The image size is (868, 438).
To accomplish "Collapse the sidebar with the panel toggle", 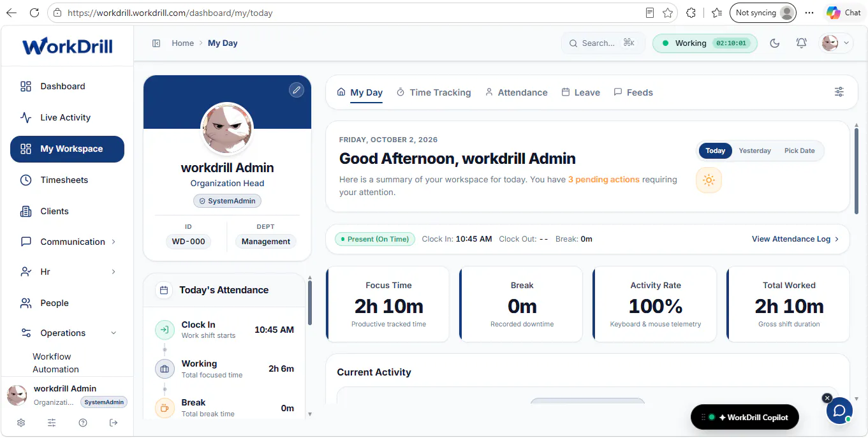I will coord(156,43).
